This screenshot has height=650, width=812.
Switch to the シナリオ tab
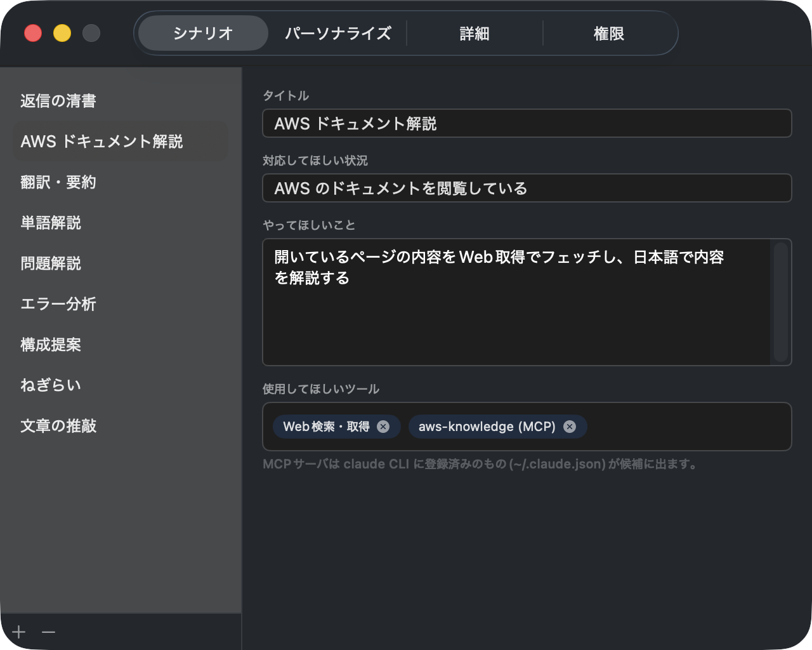click(x=203, y=33)
